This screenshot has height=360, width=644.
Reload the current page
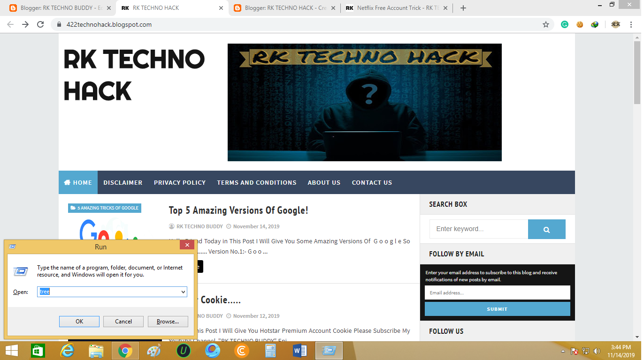pyautogui.click(x=40, y=24)
